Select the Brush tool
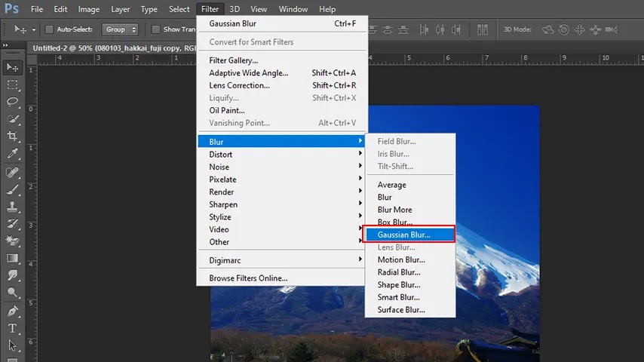This screenshot has height=362, width=644. tap(12, 189)
